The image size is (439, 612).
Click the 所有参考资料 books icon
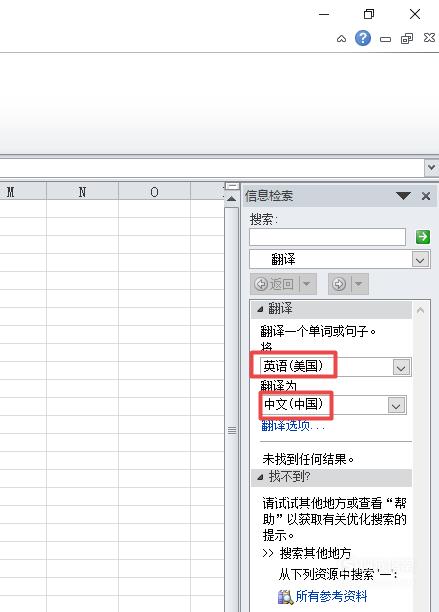(x=285, y=597)
